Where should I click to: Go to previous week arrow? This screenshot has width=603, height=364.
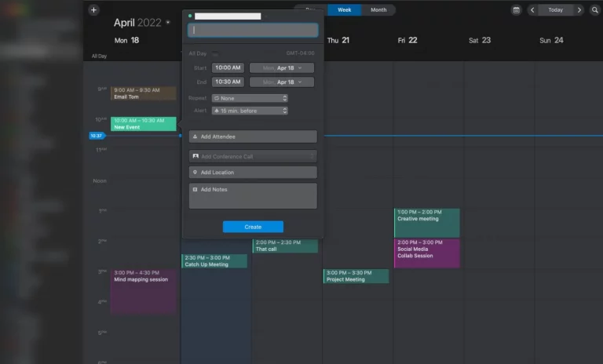click(533, 10)
